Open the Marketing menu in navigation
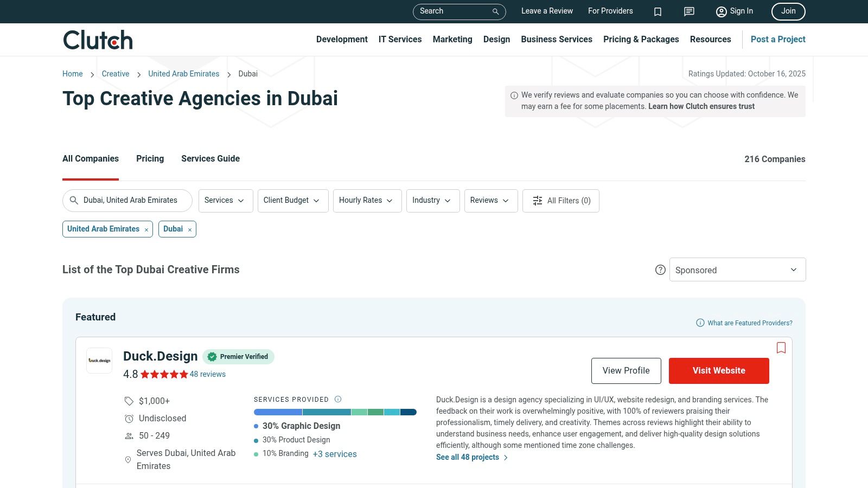 tap(452, 40)
